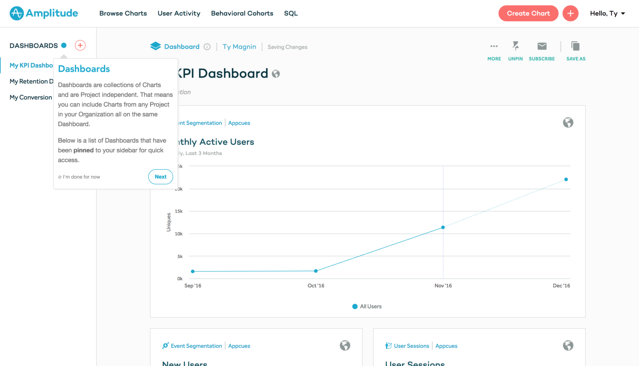Image resolution: width=639 pixels, height=366 pixels.
Task: Open the User Sessions chart type link
Action: click(411, 346)
